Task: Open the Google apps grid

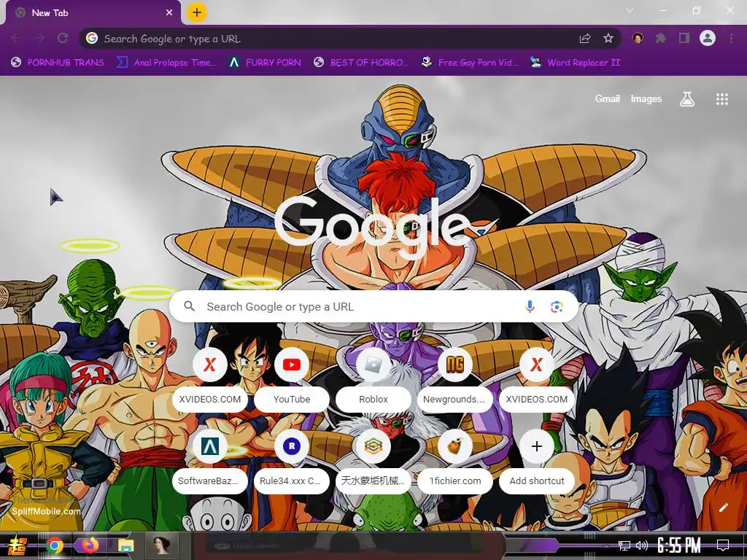Action: tap(722, 99)
